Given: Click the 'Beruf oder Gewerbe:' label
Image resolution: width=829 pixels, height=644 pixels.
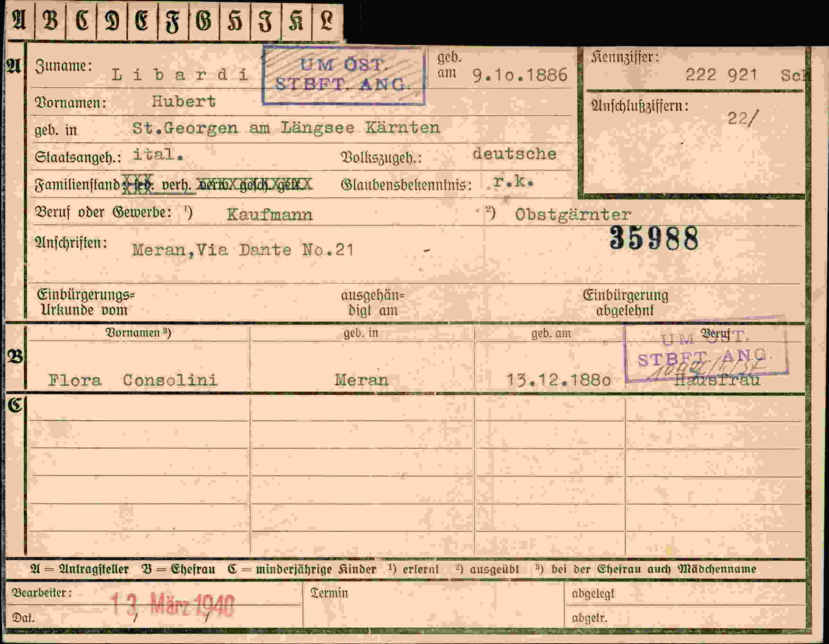Looking at the screenshot, I should (x=103, y=212).
